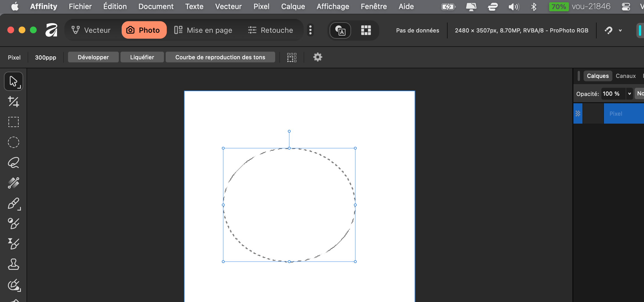Click the battery charging icon
The height and width of the screenshot is (302, 644).
click(x=448, y=6)
